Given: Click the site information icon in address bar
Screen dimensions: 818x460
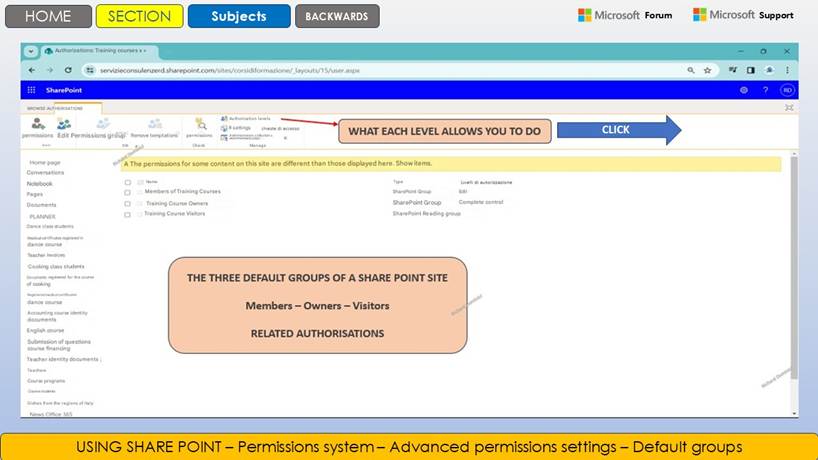Looking at the screenshot, I should 90,70.
